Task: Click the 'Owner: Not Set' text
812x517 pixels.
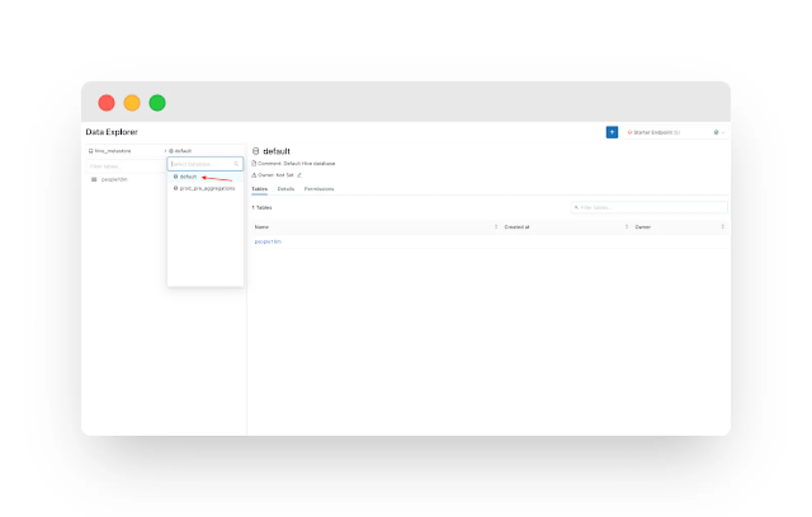Action: pos(276,175)
